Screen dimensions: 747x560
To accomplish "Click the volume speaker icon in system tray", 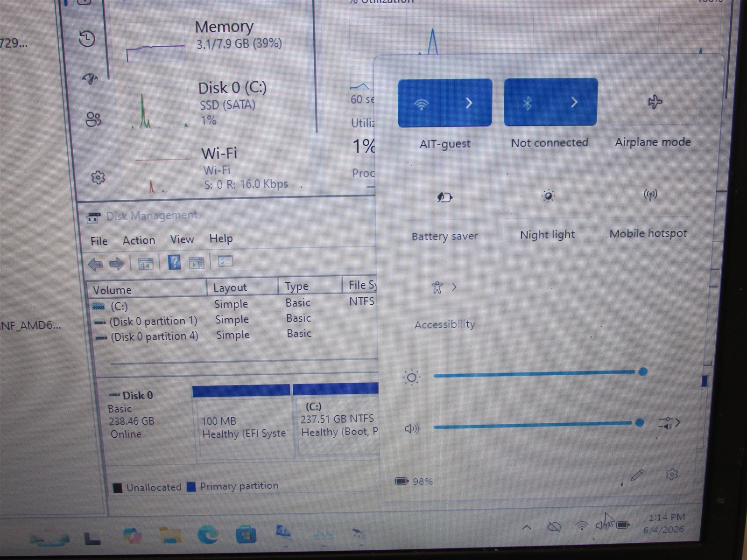I will 602,525.
